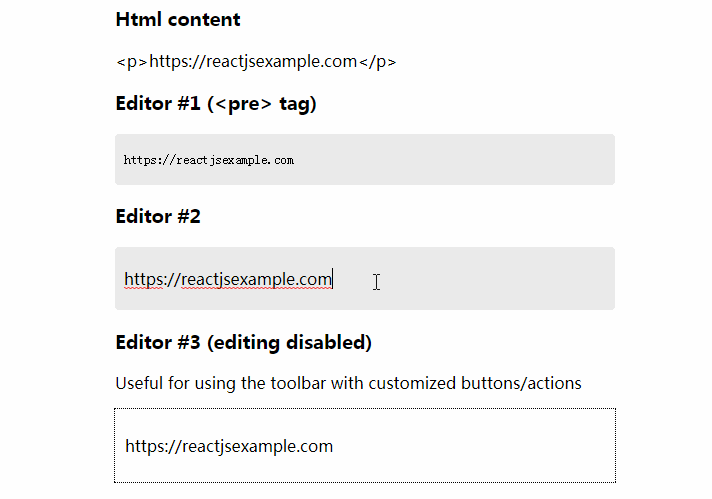Click the URL text in Editor #1

(x=208, y=160)
